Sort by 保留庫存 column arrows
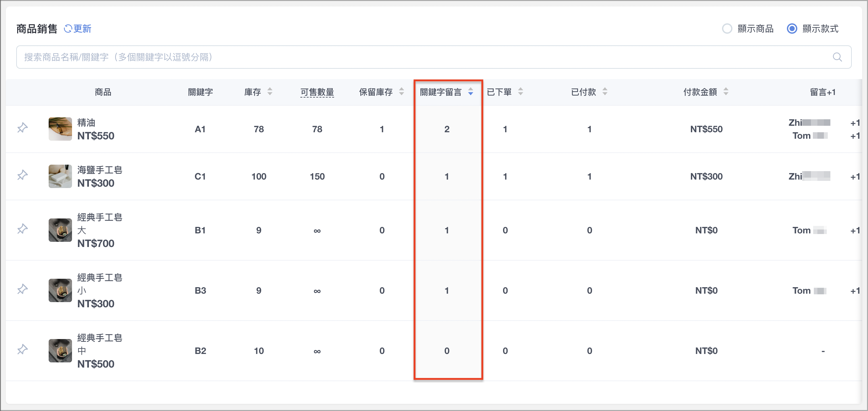 401,91
